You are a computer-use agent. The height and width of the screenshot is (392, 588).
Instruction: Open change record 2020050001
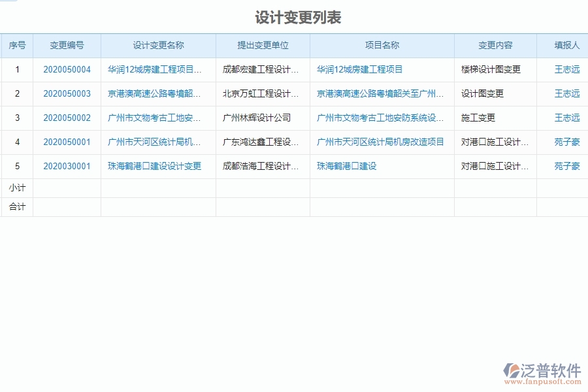pyautogui.click(x=67, y=142)
